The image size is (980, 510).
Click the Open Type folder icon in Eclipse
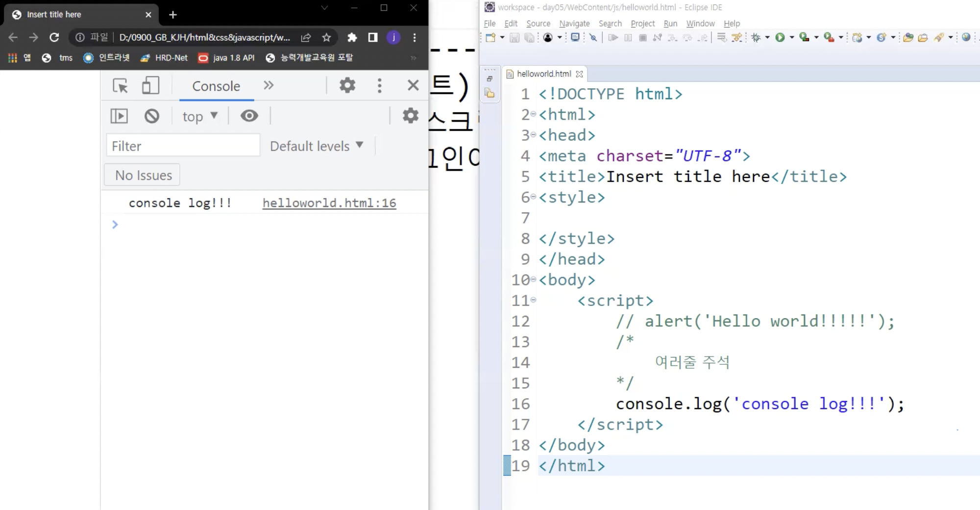click(908, 37)
